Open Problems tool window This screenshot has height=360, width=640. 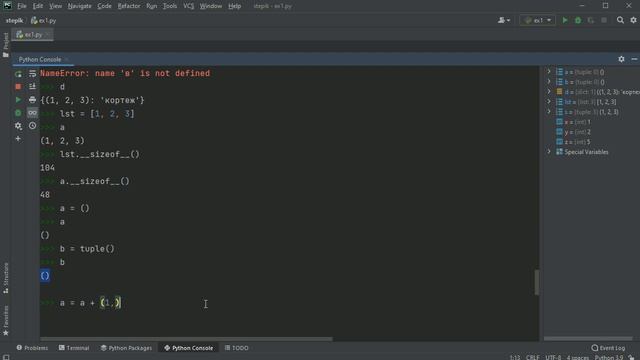click(x=32, y=348)
